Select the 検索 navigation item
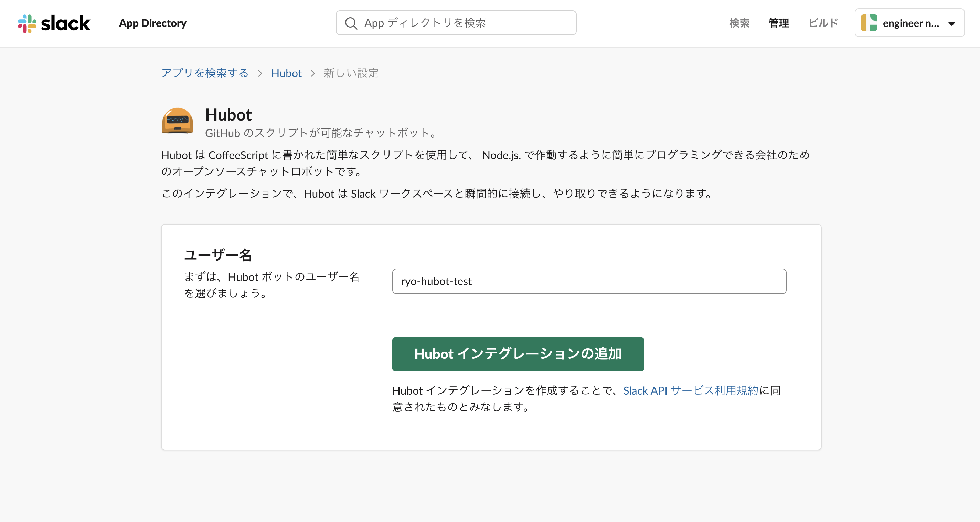 pyautogui.click(x=739, y=23)
